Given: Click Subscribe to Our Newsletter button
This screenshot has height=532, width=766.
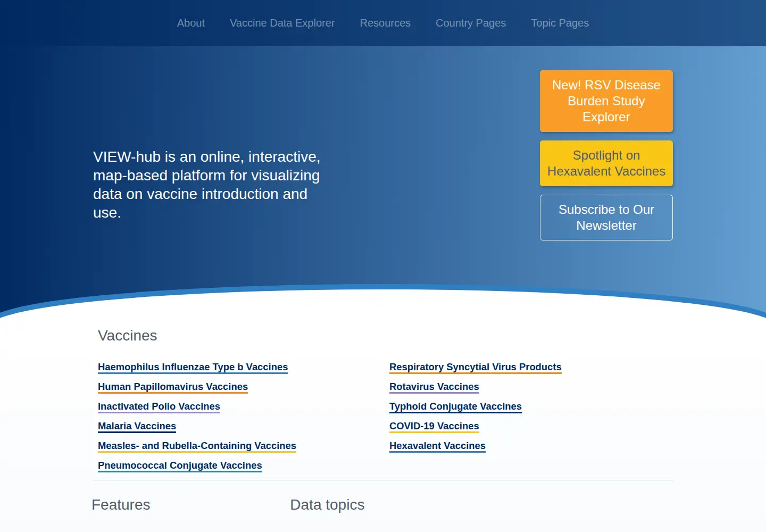Looking at the screenshot, I should (x=606, y=218).
